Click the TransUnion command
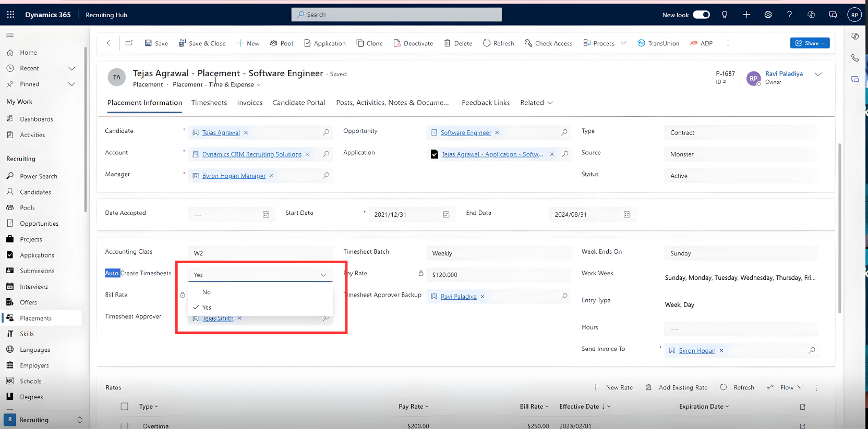The image size is (868, 429). click(658, 43)
